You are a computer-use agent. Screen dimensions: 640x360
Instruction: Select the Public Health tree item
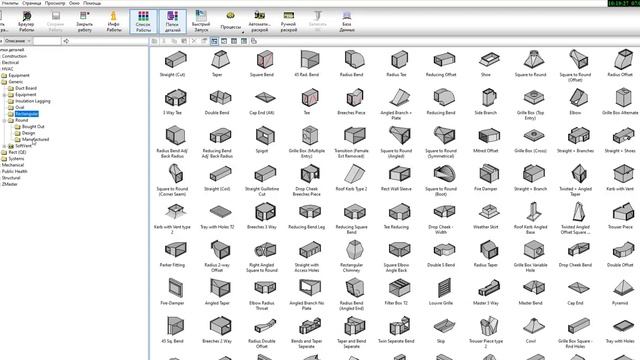click(15, 171)
